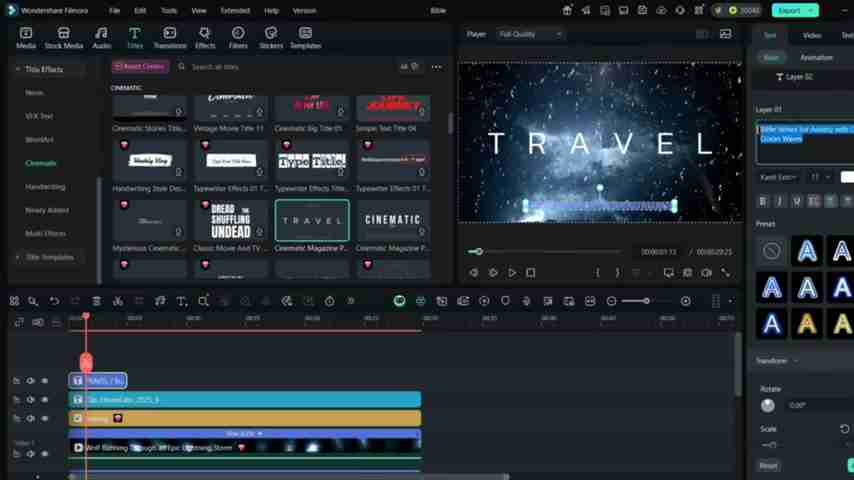Toggle Bold text formatting

tap(762, 202)
